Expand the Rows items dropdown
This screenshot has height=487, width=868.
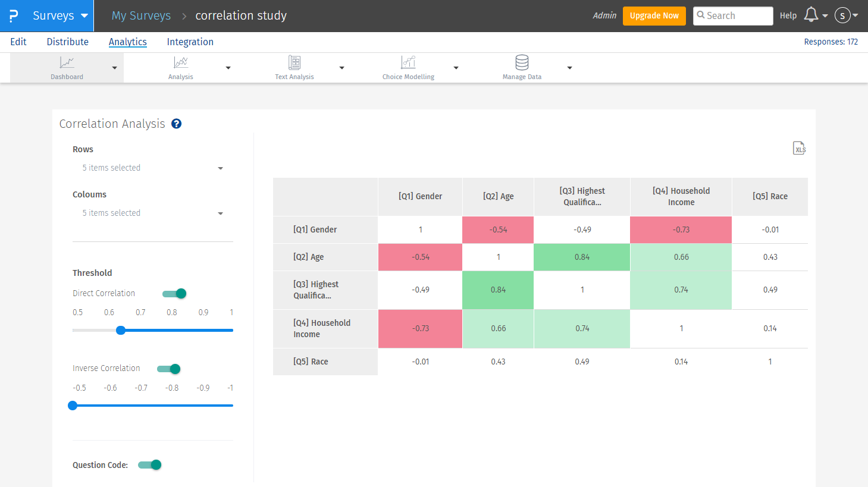[152, 168]
